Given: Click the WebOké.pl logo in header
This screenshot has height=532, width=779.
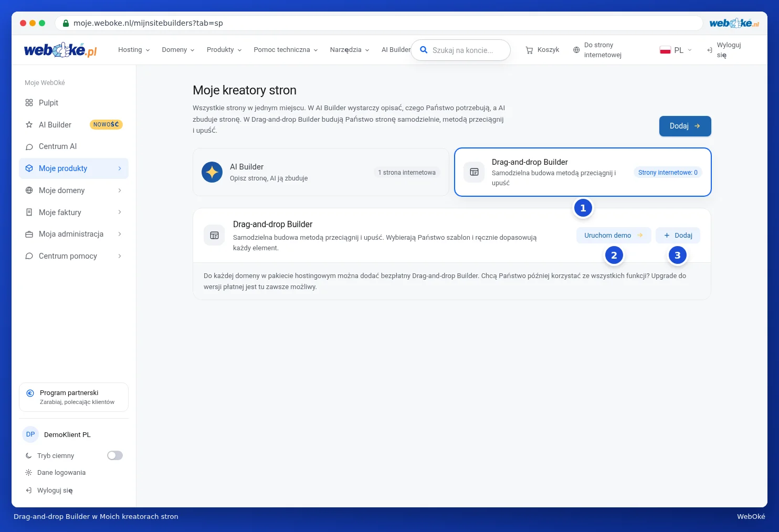Looking at the screenshot, I should [x=60, y=50].
